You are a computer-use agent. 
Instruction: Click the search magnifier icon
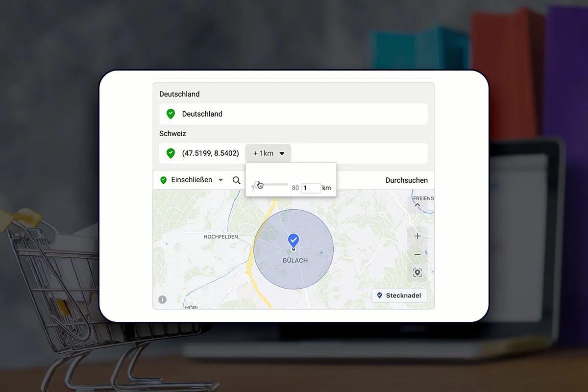pos(237,180)
